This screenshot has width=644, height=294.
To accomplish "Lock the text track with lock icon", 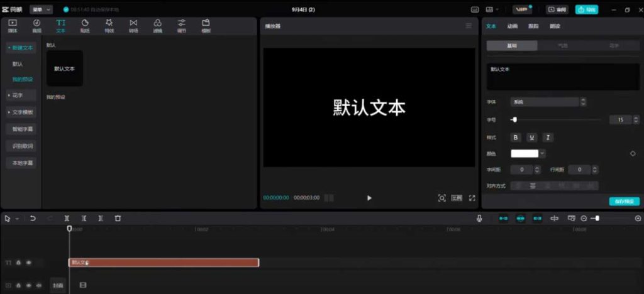I will click(x=18, y=263).
